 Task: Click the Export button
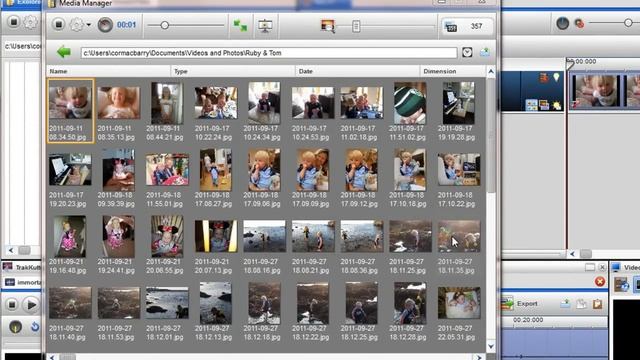pyautogui.click(x=519, y=304)
